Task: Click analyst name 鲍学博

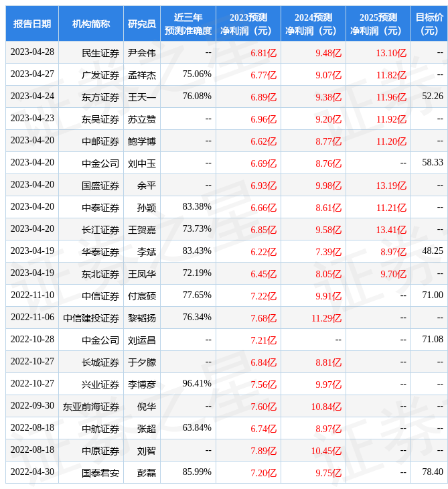Action: [x=142, y=141]
